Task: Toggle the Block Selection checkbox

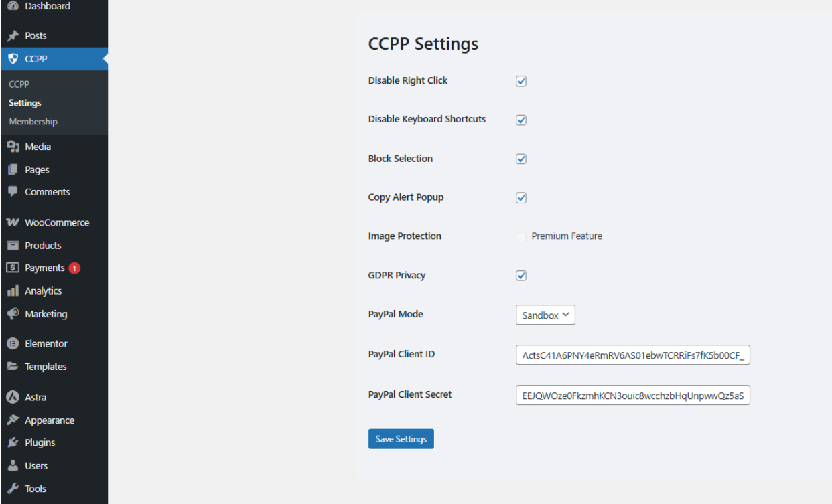Action: click(521, 159)
